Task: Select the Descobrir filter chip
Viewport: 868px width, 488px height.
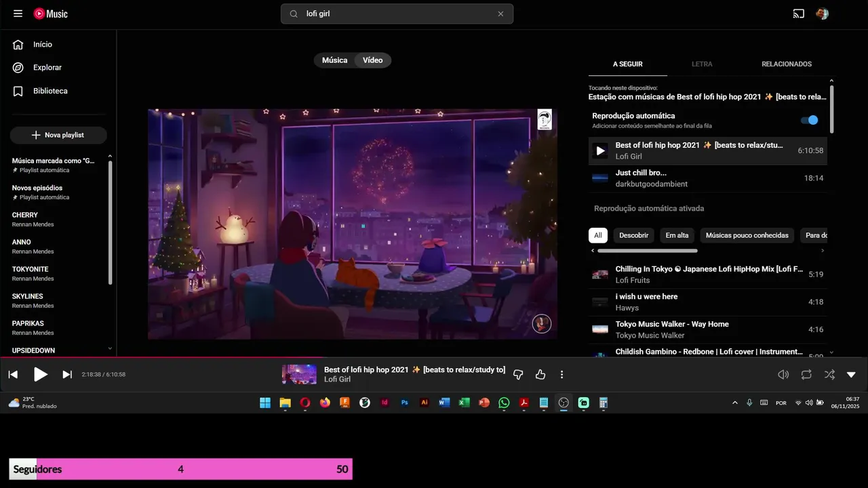Action: (634, 235)
